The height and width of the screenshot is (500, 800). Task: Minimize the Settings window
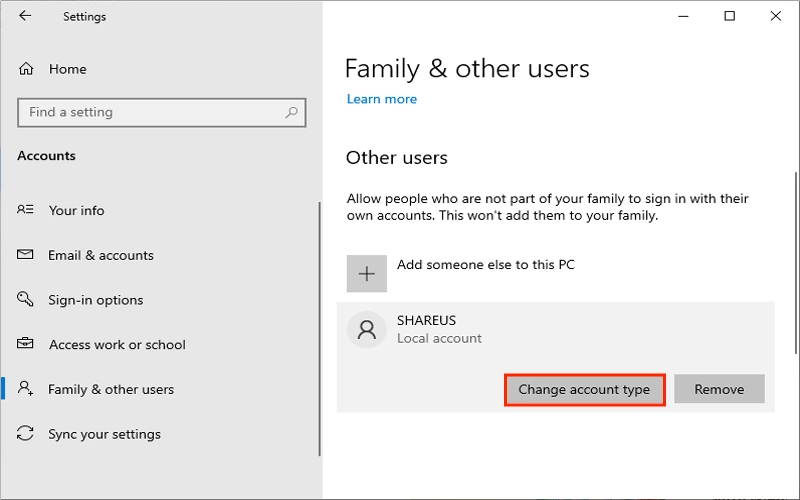(684, 16)
